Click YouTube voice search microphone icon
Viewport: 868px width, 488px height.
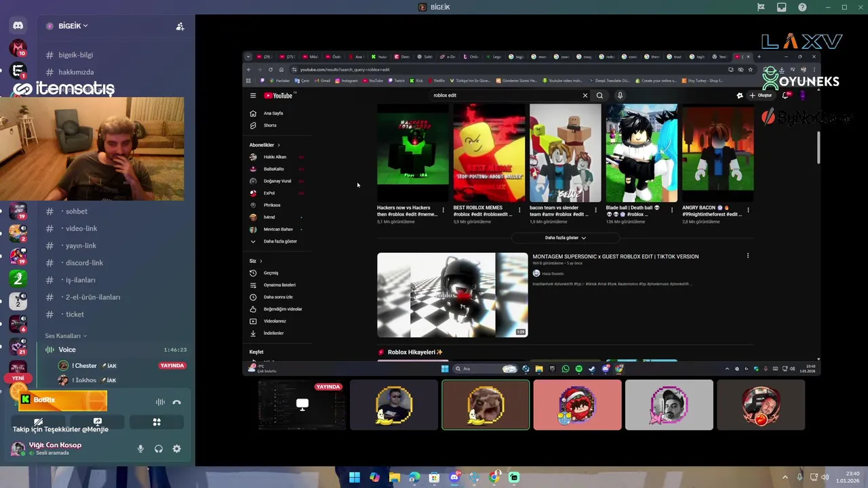point(620,96)
